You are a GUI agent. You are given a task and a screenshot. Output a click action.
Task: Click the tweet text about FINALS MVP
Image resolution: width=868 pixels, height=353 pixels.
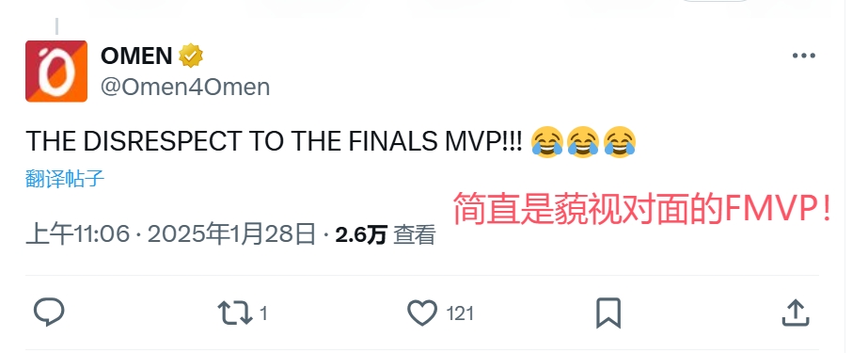point(274,142)
